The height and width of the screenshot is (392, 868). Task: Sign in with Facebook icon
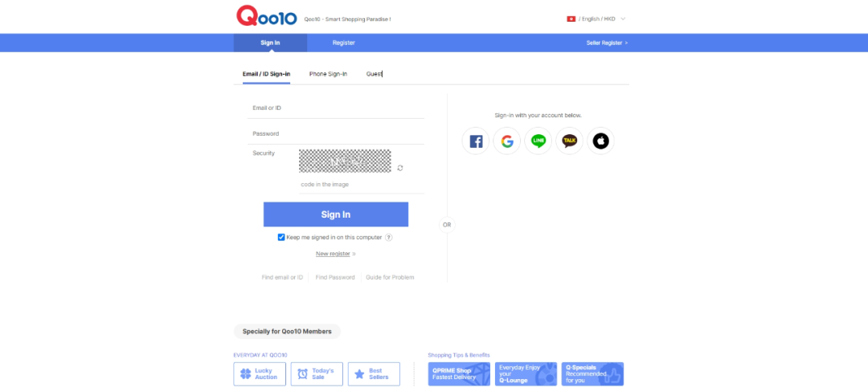click(x=476, y=141)
